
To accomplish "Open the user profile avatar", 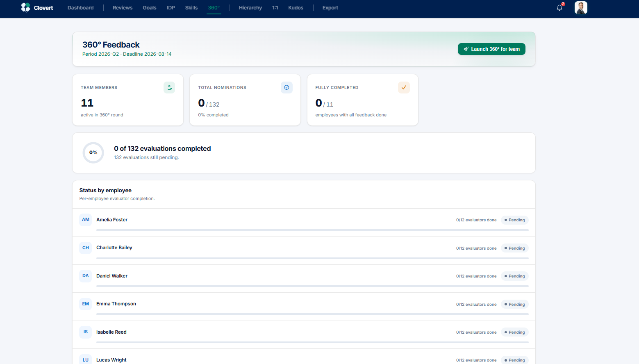I will point(581,7).
